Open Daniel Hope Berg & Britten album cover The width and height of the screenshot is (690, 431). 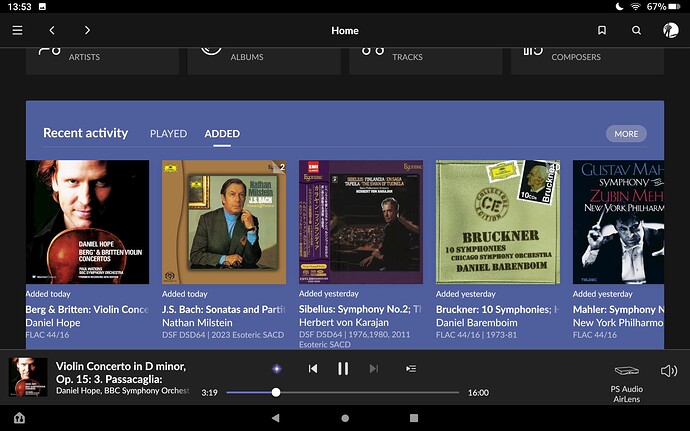click(x=88, y=222)
